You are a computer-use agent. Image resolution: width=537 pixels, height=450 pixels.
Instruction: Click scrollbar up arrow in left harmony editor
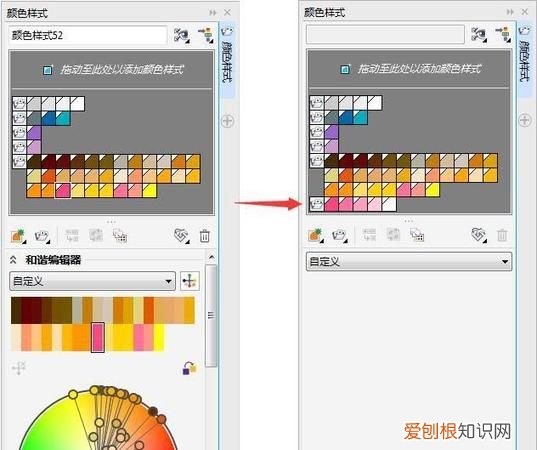click(211, 257)
